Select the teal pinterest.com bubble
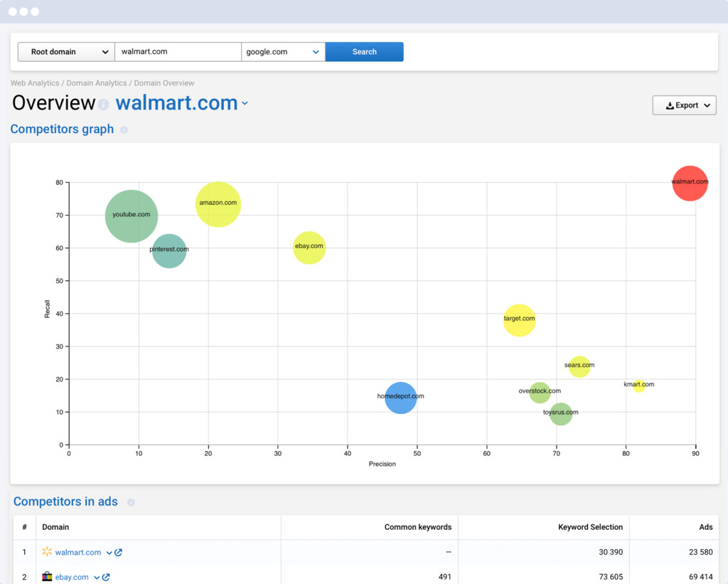This screenshot has height=584, width=728. click(169, 251)
